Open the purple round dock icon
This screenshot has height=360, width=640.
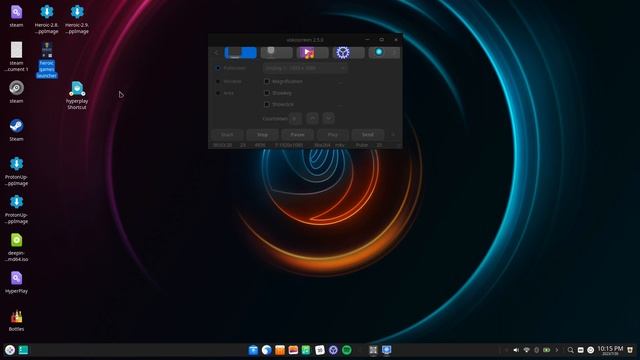pos(333,350)
